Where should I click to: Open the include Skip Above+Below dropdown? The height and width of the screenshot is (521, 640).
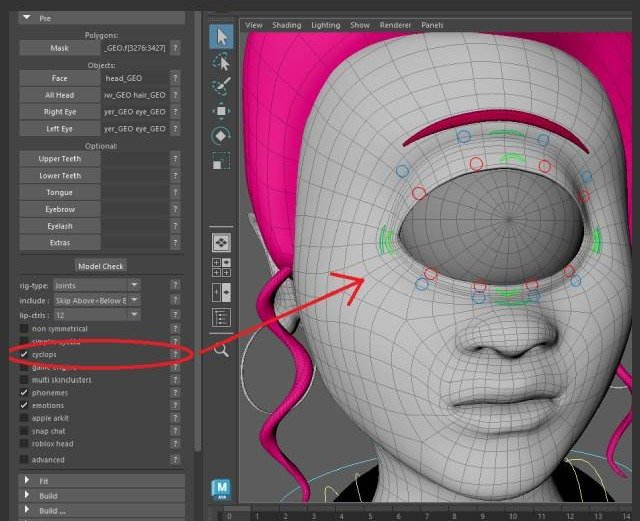(97, 301)
